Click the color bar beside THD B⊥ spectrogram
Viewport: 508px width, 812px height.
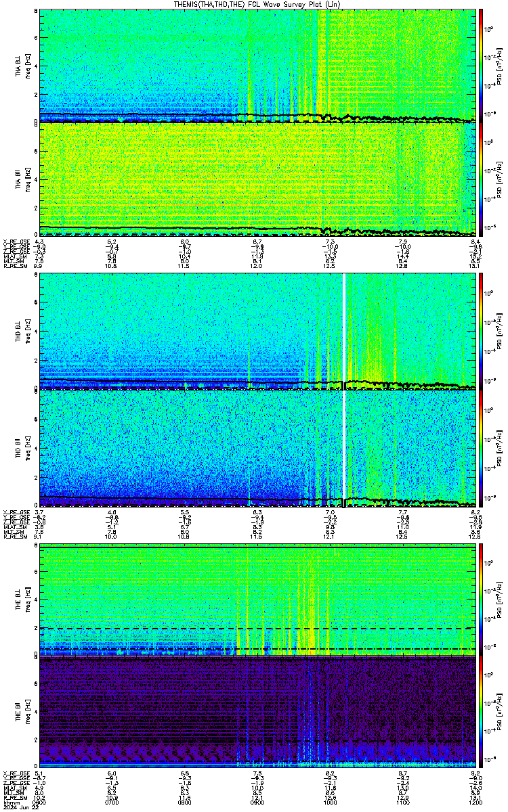tap(480, 331)
